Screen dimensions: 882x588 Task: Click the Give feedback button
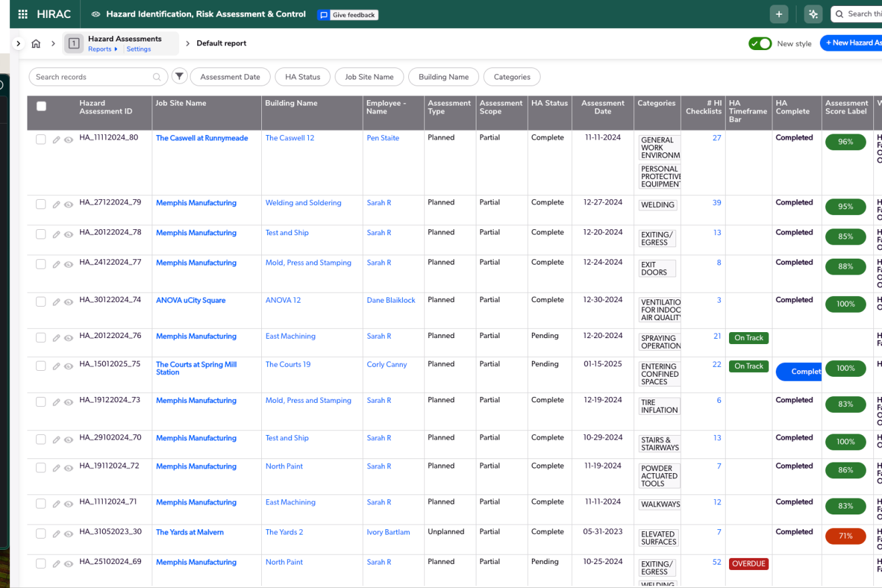(347, 15)
